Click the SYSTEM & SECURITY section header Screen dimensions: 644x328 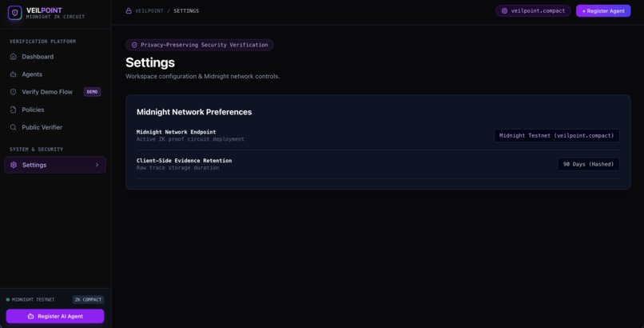37,150
